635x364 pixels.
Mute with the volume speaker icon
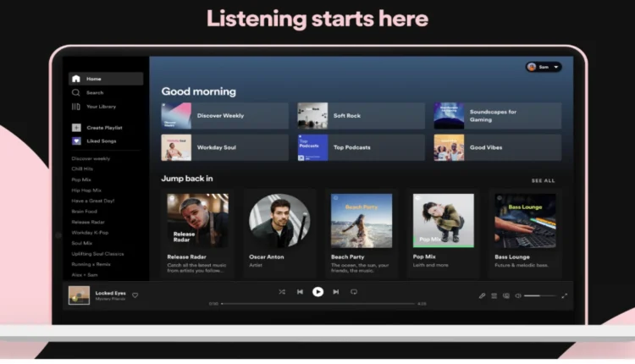[518, 296]
